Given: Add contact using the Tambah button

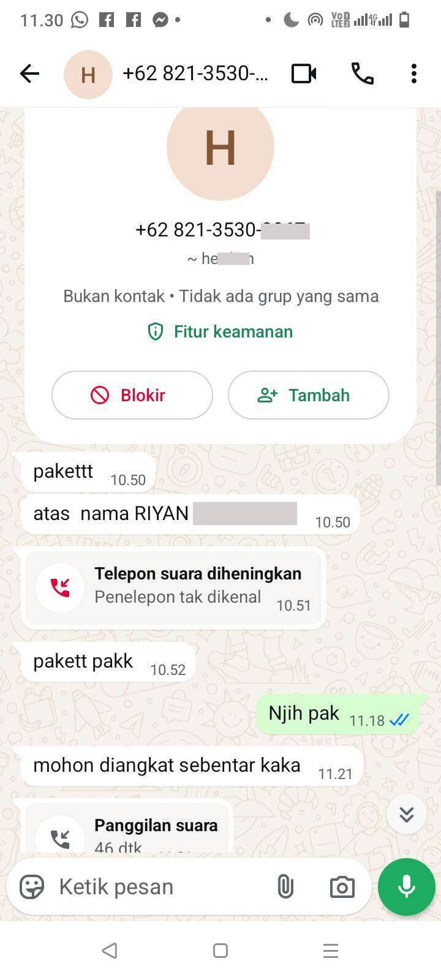Looking at the screenshot, I should tap(309, 395).
